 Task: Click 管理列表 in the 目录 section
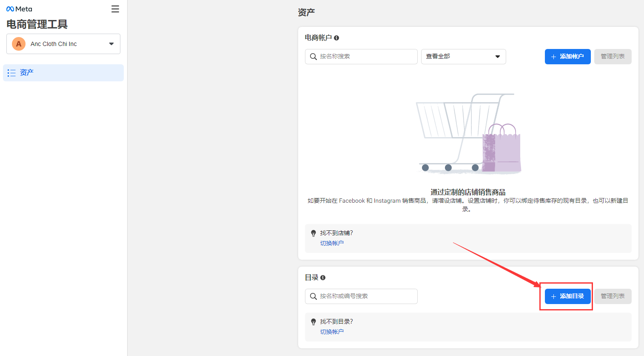[x=613, y=296]
